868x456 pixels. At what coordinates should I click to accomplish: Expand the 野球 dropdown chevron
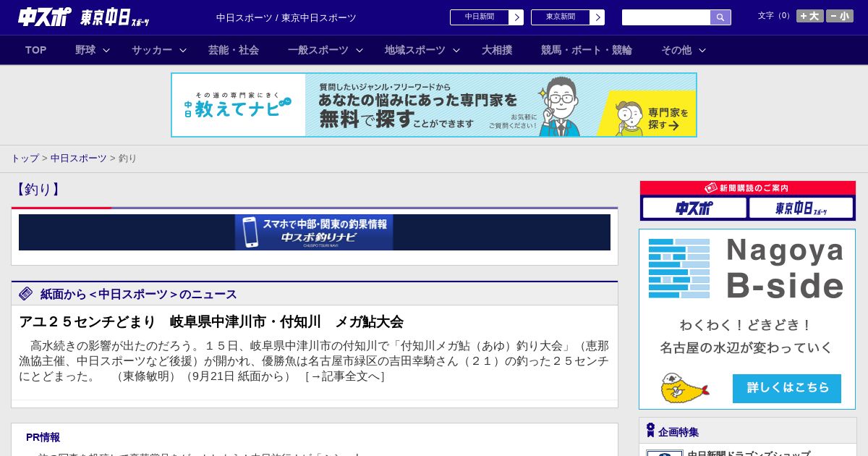pyautogui.click(x=106, y=50)
